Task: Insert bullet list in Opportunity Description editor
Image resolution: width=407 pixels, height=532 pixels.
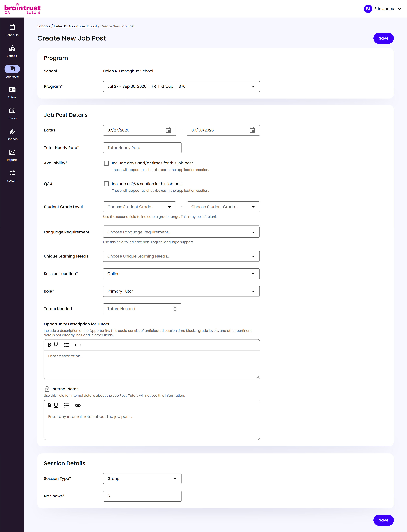Action: 67,345
